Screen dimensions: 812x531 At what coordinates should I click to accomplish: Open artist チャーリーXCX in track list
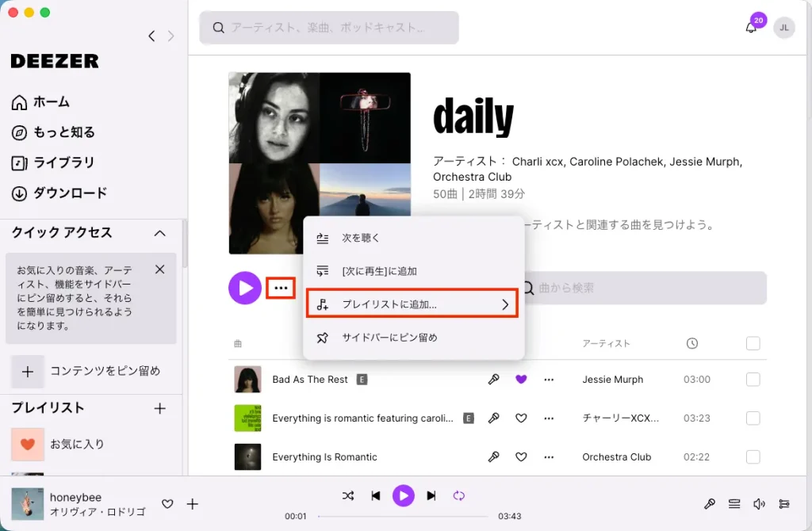pos(620,418)
